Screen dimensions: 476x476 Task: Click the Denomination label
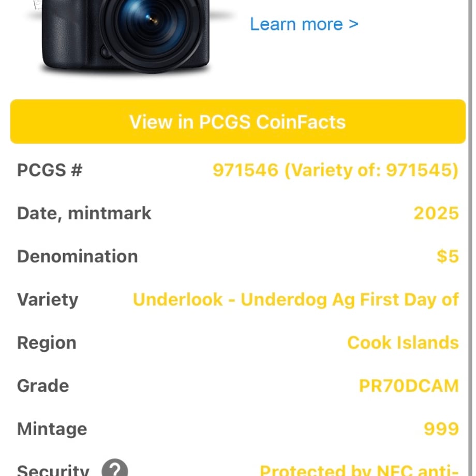[78, 257]
